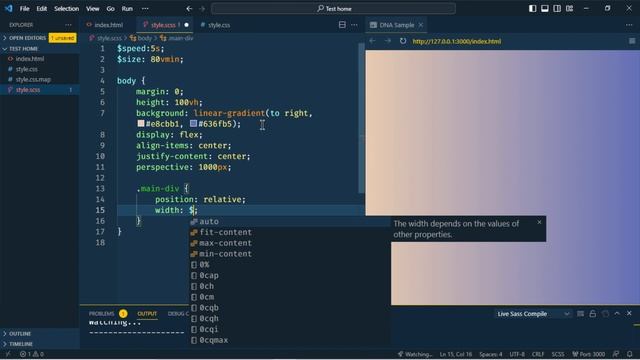This screenshot has height=360, width=640.
Task: Reload the preview browser page
Action: pyautogui.click(x=403, y=41)
